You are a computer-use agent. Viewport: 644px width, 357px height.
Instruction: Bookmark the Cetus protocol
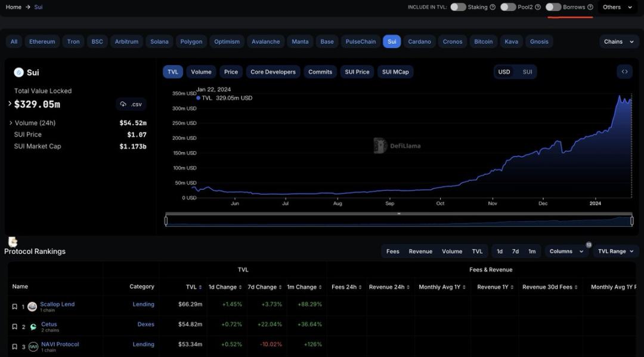click(x=14, y=327)
